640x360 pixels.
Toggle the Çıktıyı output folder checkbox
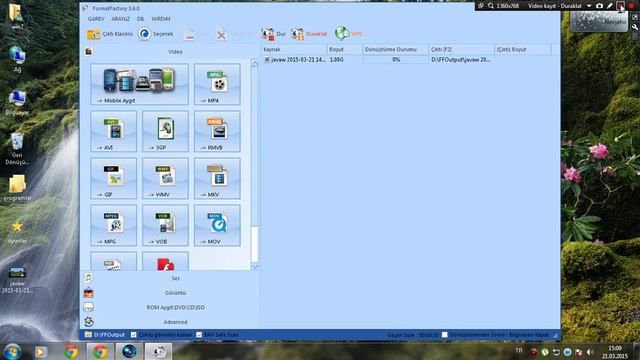click(x=133, y=335)
